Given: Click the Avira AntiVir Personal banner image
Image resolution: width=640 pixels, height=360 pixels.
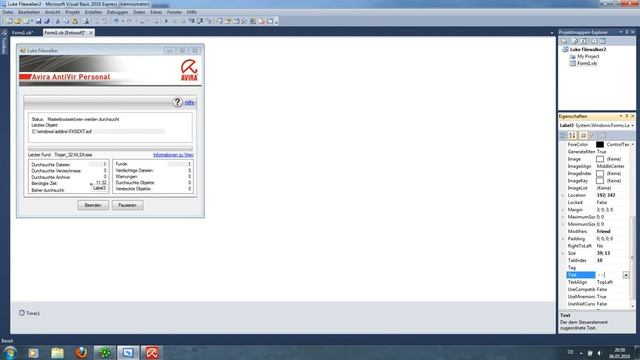Looking at the screenshot, I should point(110,71).
